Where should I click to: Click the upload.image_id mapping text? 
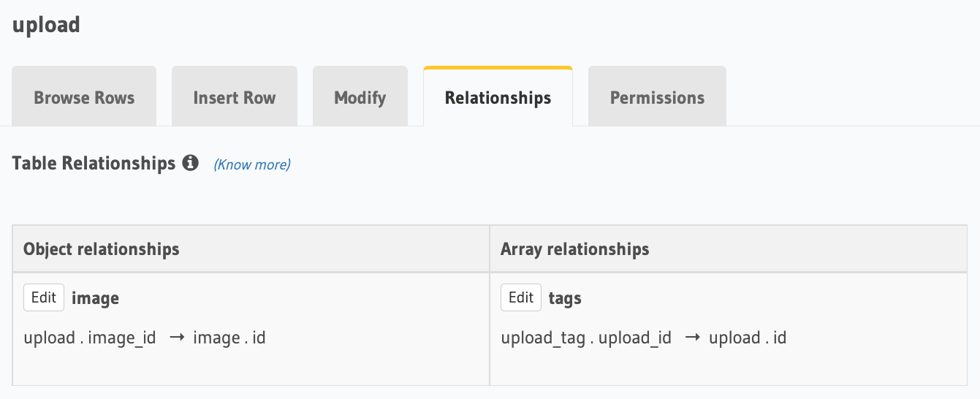tap(90, 338)
